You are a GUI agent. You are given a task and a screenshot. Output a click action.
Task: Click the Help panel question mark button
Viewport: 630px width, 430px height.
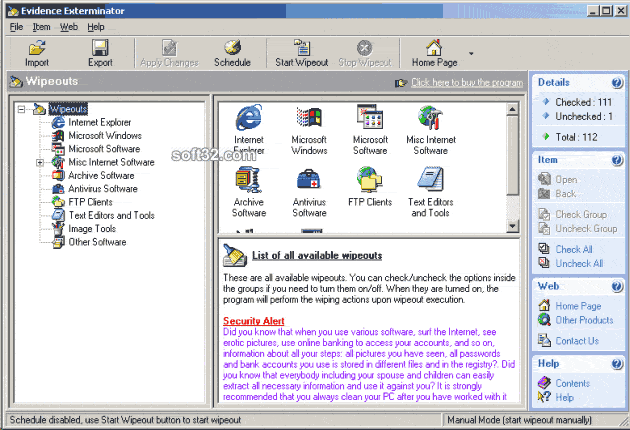(x=617, y=364)
